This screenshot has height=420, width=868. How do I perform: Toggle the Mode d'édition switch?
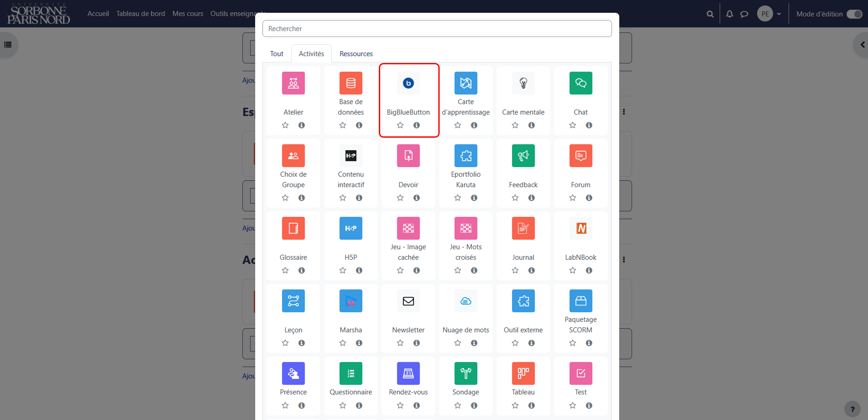pyautogui.click(x=855, y=14)
